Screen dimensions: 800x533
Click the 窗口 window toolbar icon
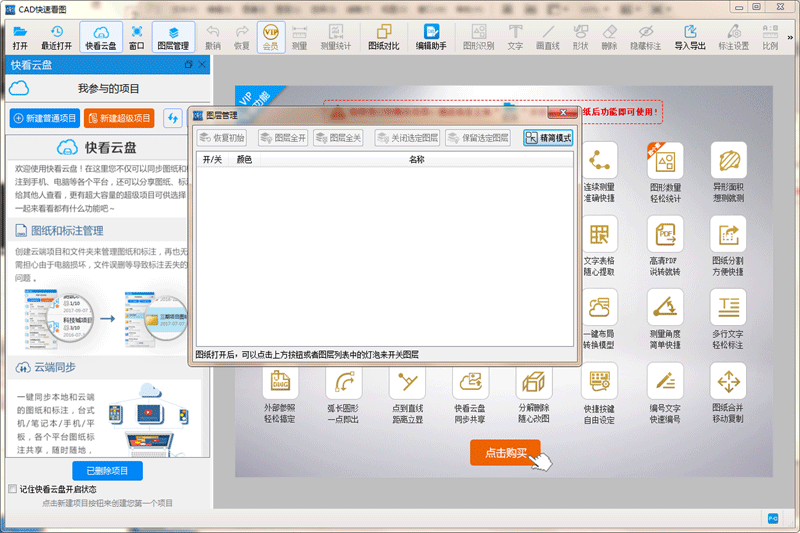click(136, 38)
